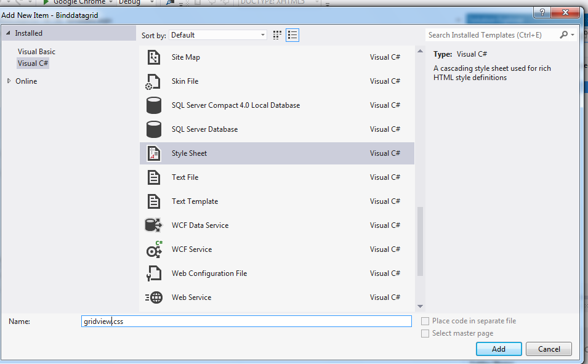Click the Add button

point(498,349)
